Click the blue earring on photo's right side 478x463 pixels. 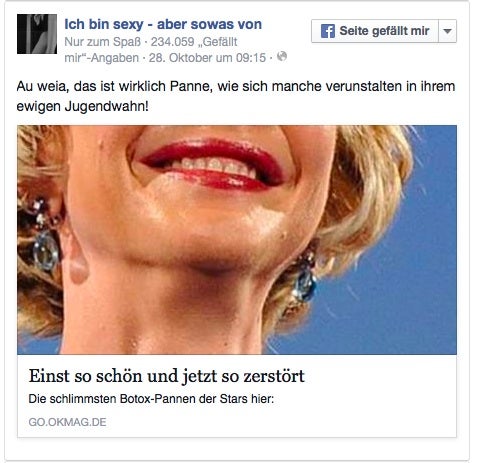coord(304,276)
